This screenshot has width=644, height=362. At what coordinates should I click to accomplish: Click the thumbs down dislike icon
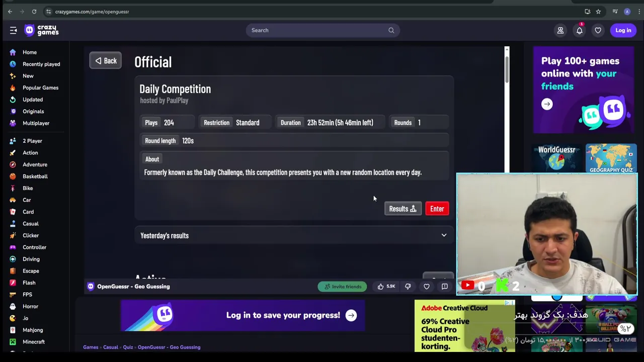click(408, 287)
